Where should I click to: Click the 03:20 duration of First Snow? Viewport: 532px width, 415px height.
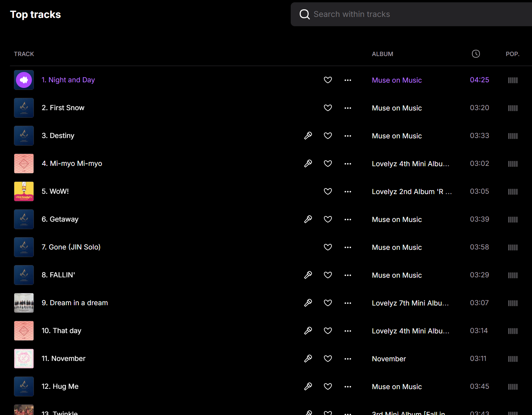[x=480, y=108]
